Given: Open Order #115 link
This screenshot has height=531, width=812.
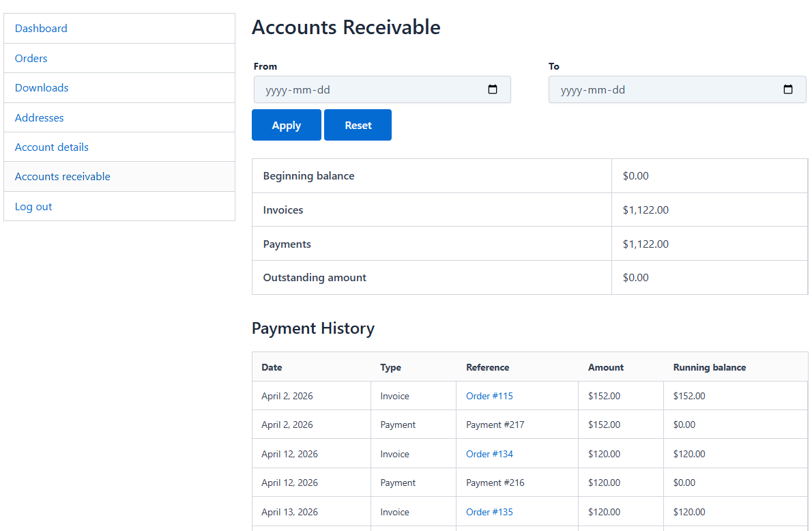Looking at the screenshot, I should [x=489, y=396].
